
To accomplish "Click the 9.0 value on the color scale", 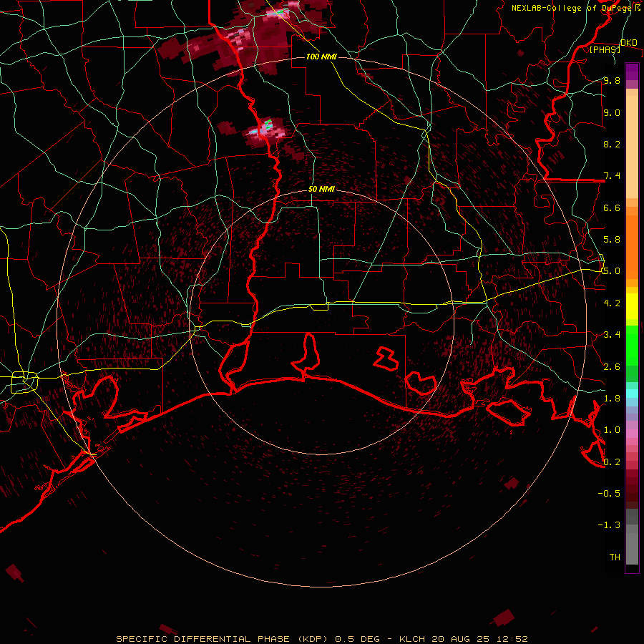I will [x=612, y=112].
